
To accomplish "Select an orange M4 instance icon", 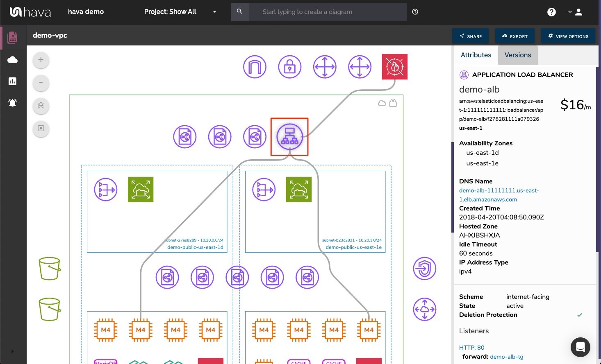I will pyautogui.click(x=105, y=330).
